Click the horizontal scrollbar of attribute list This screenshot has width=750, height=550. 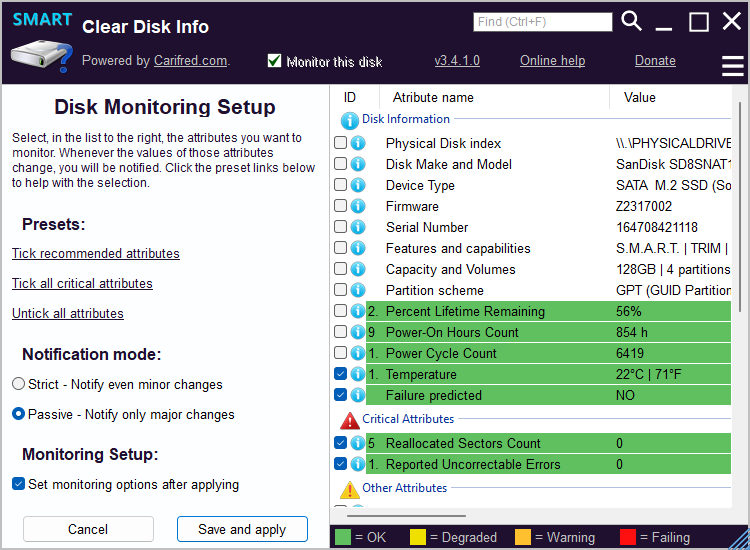coord(407,516)
